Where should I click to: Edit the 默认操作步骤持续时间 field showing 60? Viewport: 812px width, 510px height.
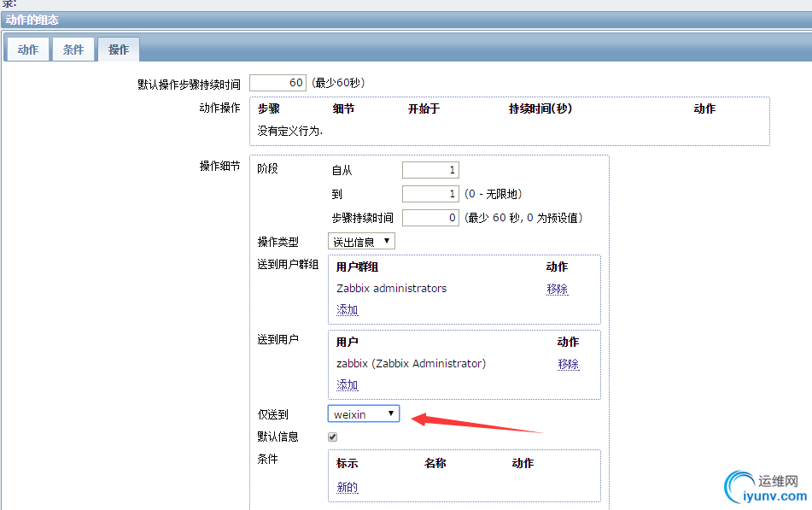(x=277, y=83)
